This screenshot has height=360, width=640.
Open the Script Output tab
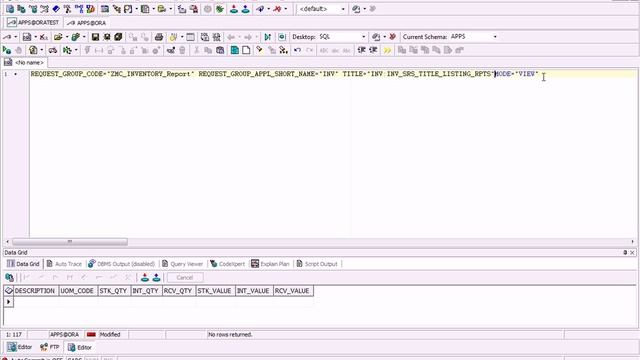coord(317,264)
